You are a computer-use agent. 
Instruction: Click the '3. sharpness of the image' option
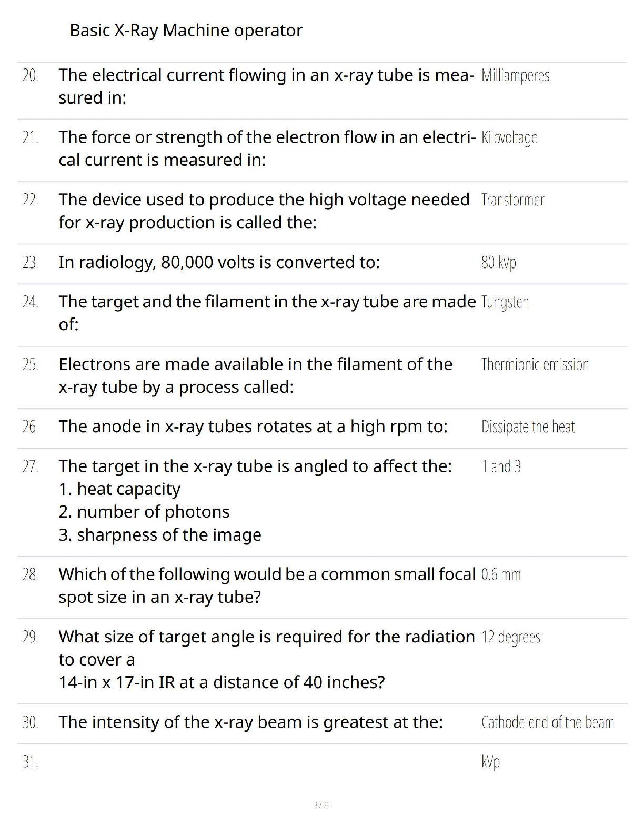[x=160, y=535]
